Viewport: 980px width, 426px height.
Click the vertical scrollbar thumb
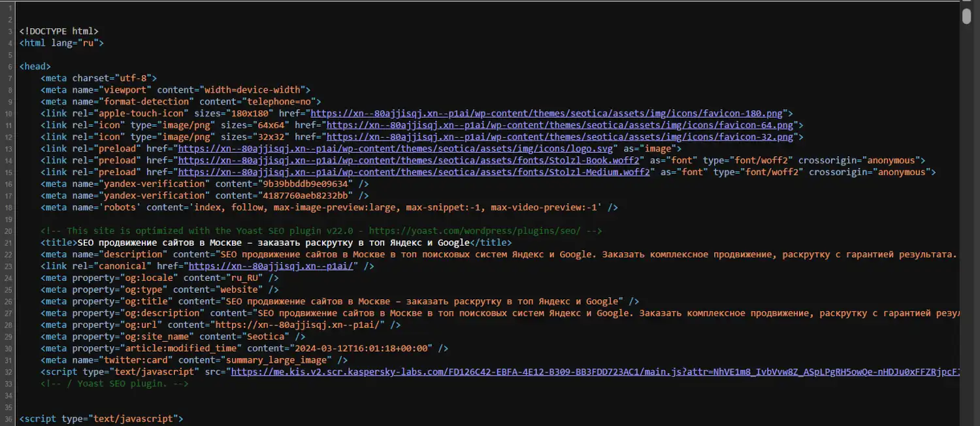(967, 16)
